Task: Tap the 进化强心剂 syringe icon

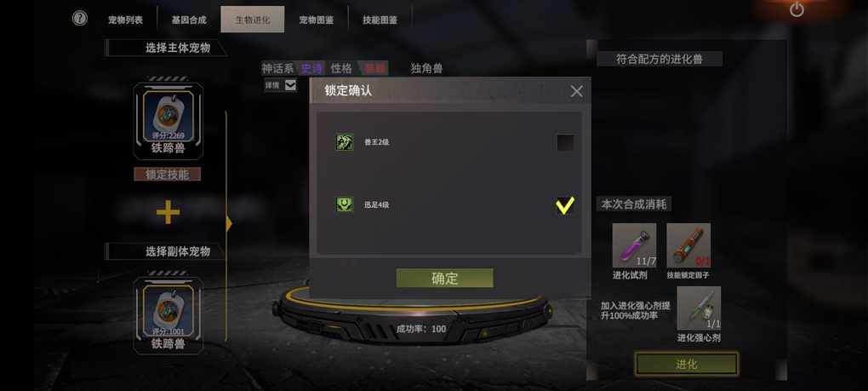Action: tap(699, 308)
